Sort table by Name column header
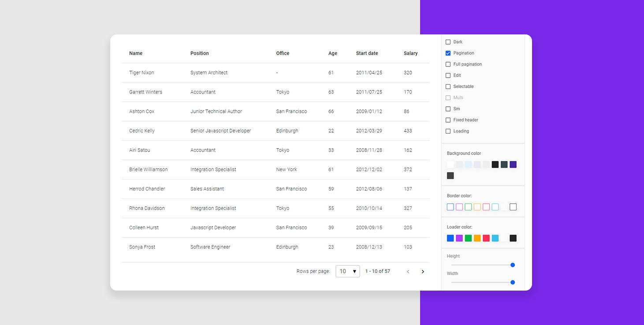Screen dimensions: 644x325 click(x=136, y=53)
